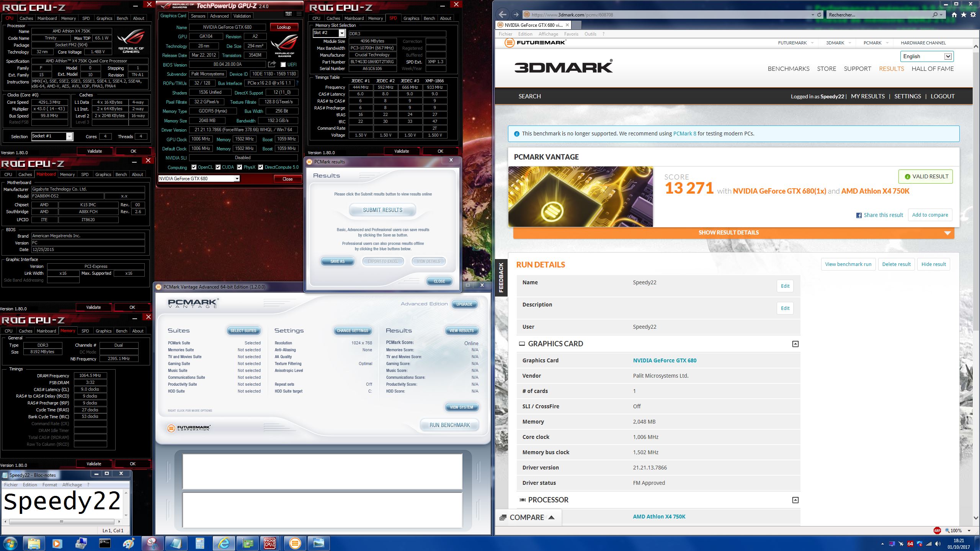
Task: Open Caches tab in top-left CPU-Z
Action: (26, 18)
